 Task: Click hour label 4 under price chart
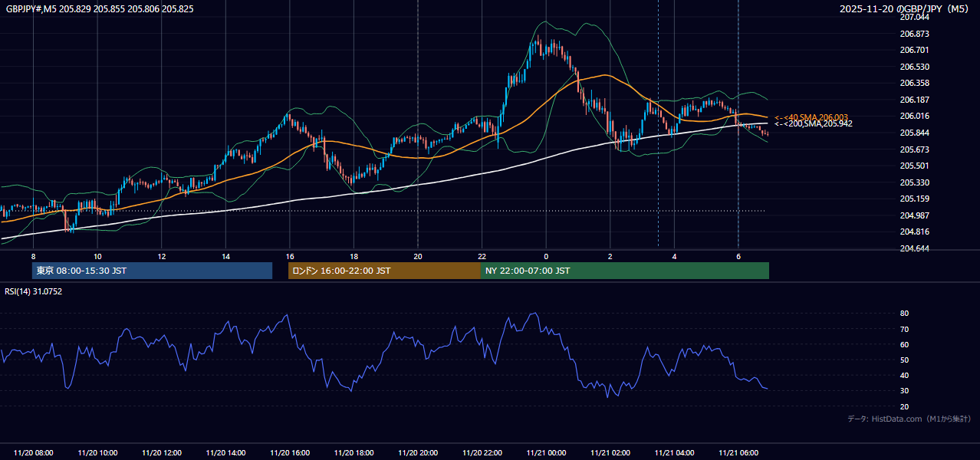(674, 256)
